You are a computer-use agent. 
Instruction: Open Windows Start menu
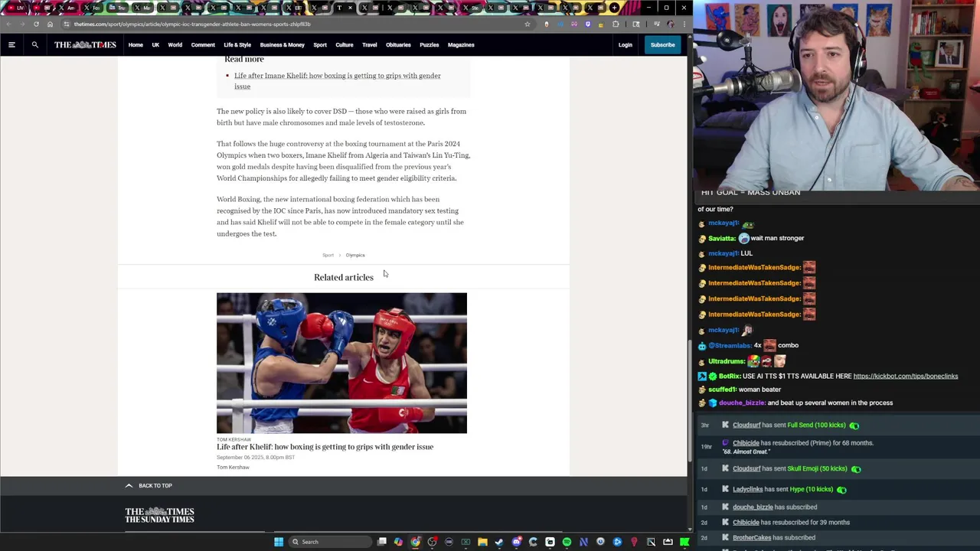click(x=279, y=542)
